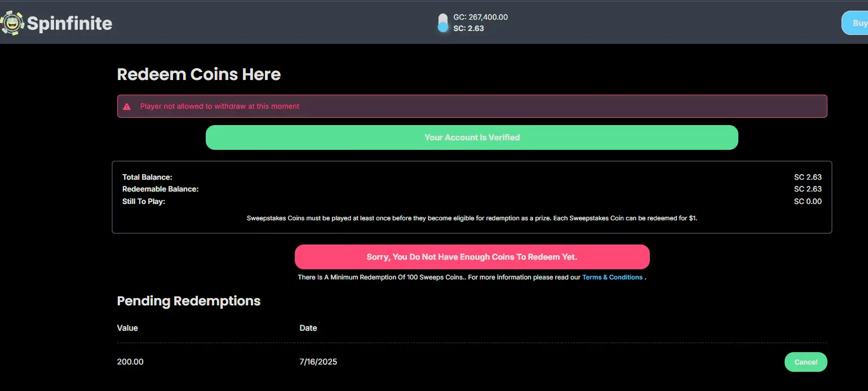The width and height of the screenshot is (868, 391).
Task: Click the Redeemable Balance label
Action: point(160,189)
